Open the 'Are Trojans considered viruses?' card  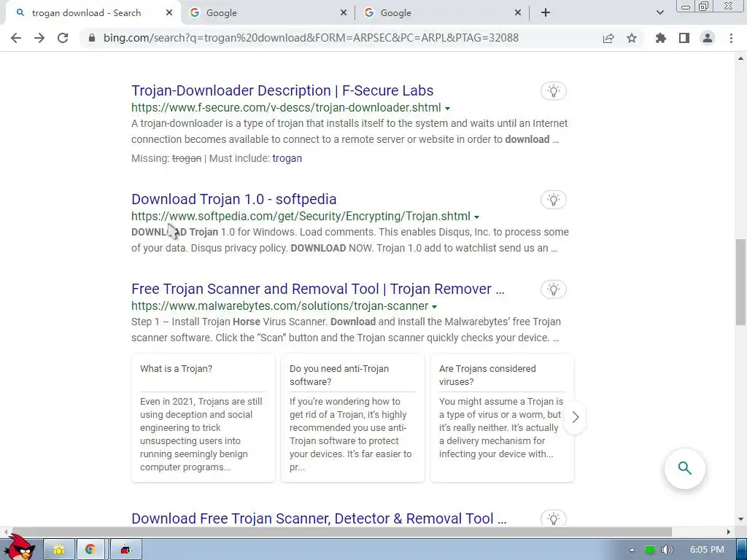coord(502,418)
